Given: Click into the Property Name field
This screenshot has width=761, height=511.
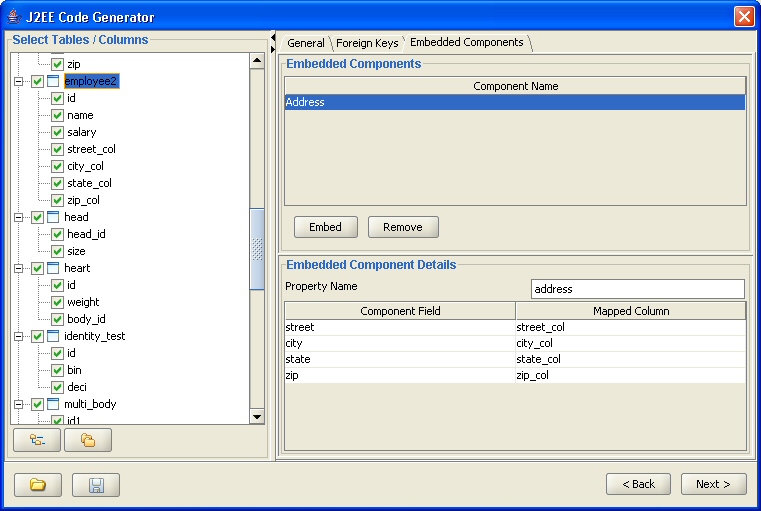Looking at the screenshot, I should 638,289.
